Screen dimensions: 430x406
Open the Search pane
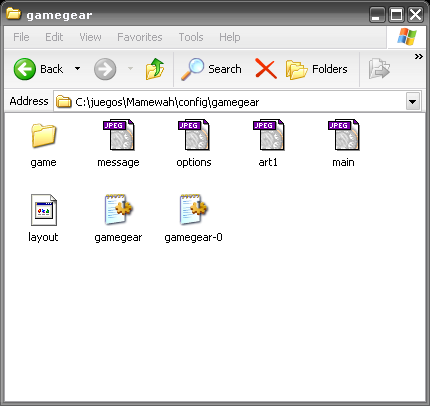[x=211, y=69]
